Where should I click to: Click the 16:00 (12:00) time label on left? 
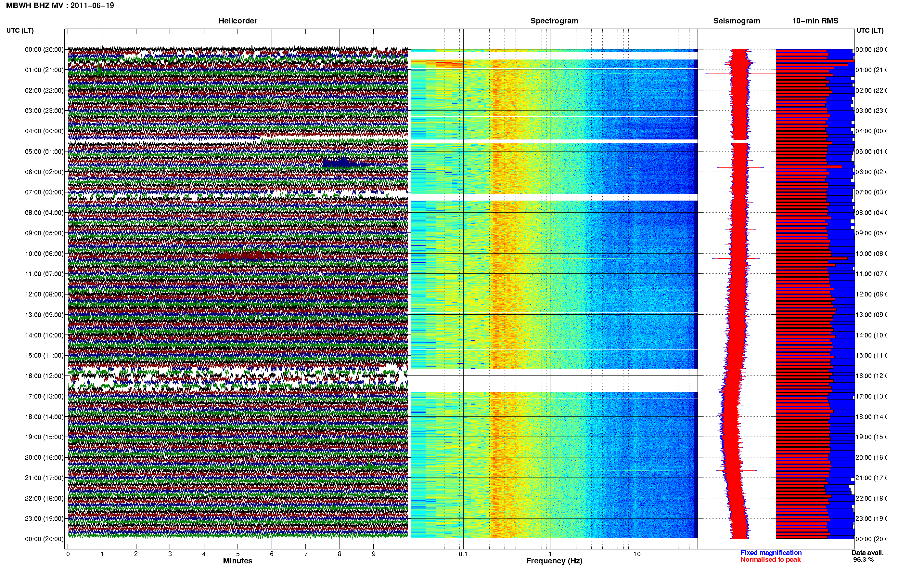click(x=44, y=376)
